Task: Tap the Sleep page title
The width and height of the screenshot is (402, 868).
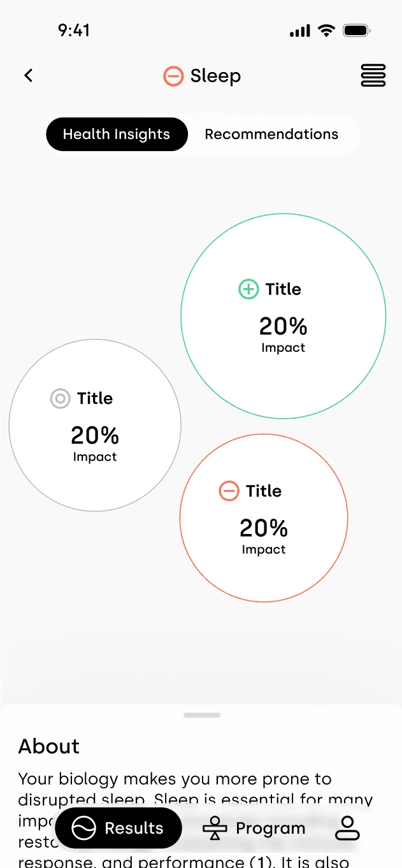Action: [215, 76]
